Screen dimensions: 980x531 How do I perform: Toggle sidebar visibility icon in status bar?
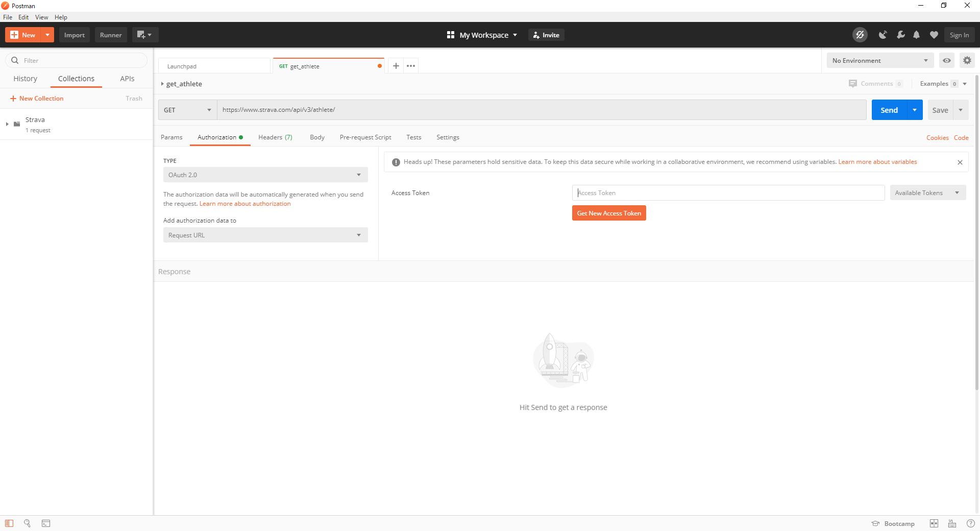point(9,523)
